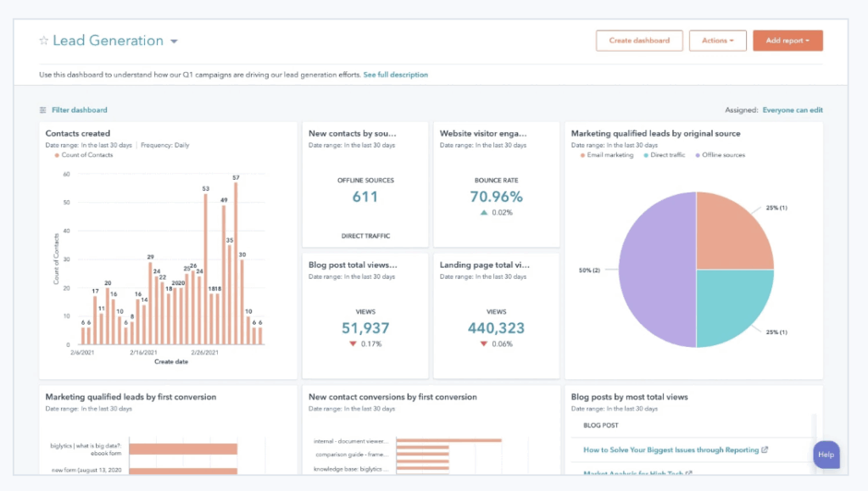Image resolution: width=868 pixels, height=491 pixels.
Task: Click the down triangle next to 0.06%
Action: pyautogui.click(x=484, y=343)
